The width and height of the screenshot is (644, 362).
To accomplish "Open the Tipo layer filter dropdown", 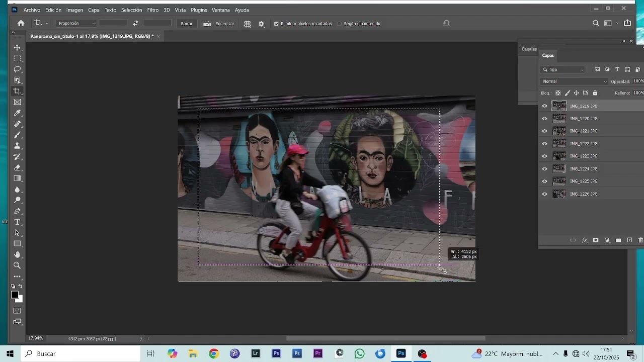I will 563,70.
